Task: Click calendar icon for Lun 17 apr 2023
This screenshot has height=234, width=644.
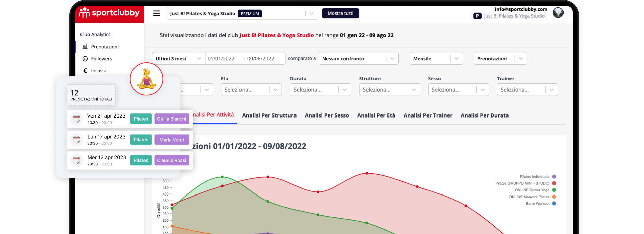Action: (x=77, y=140)
